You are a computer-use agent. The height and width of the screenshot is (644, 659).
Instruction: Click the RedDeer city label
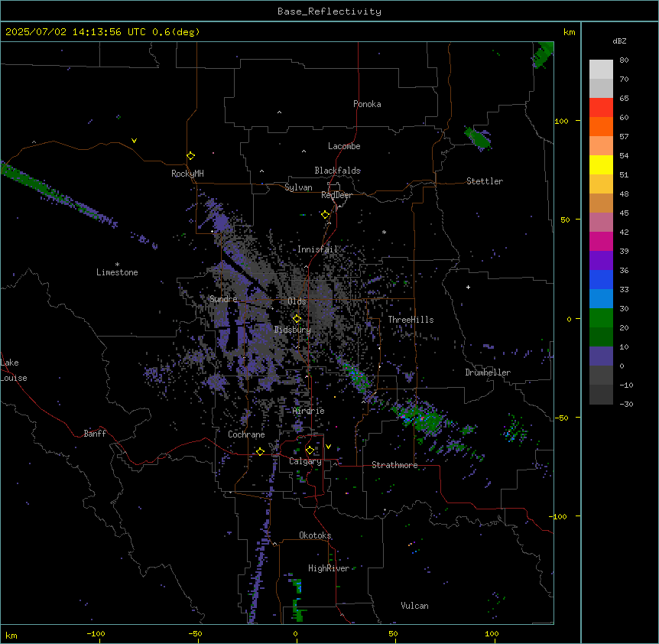tap(336, 195)
